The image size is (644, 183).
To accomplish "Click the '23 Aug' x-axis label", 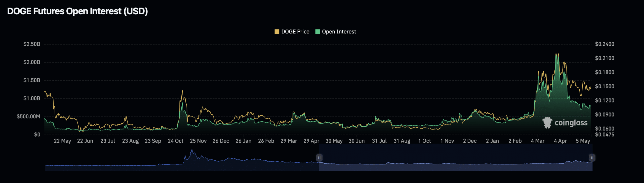I will coord(130,141).
